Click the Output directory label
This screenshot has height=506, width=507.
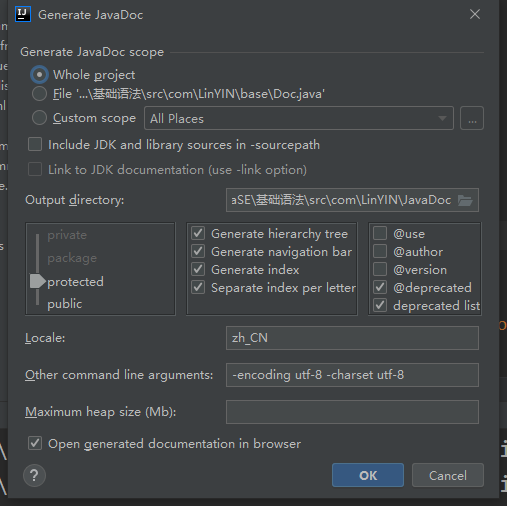click(x=75, y=200)
